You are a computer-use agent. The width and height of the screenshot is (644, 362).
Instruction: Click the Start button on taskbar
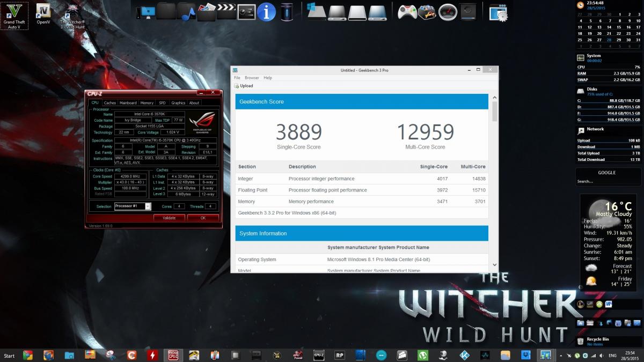coord(10,356)
